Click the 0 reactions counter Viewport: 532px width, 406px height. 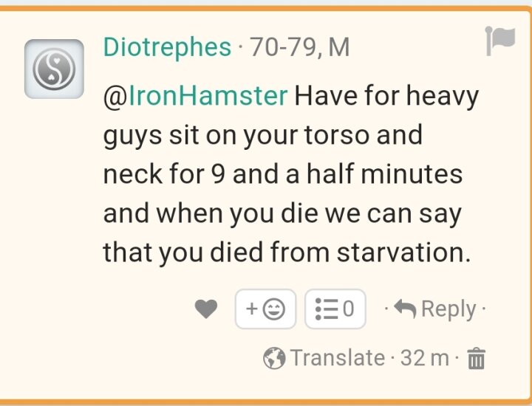[349, 309]
